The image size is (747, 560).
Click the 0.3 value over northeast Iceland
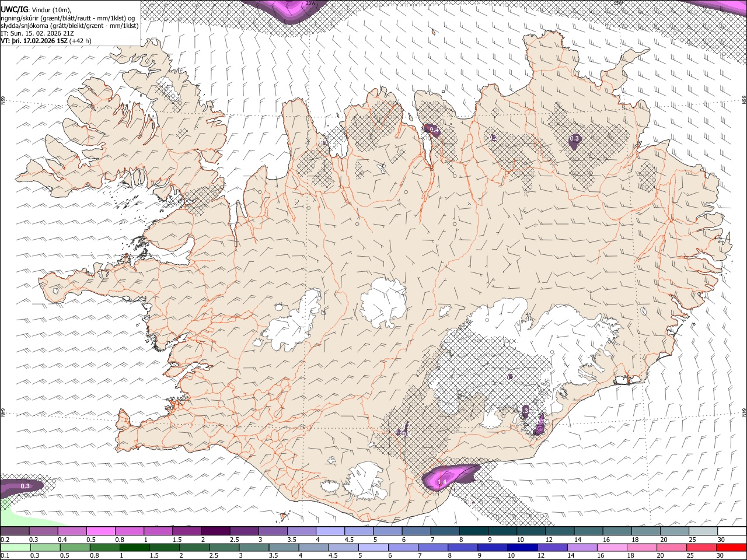click(574, 138)
